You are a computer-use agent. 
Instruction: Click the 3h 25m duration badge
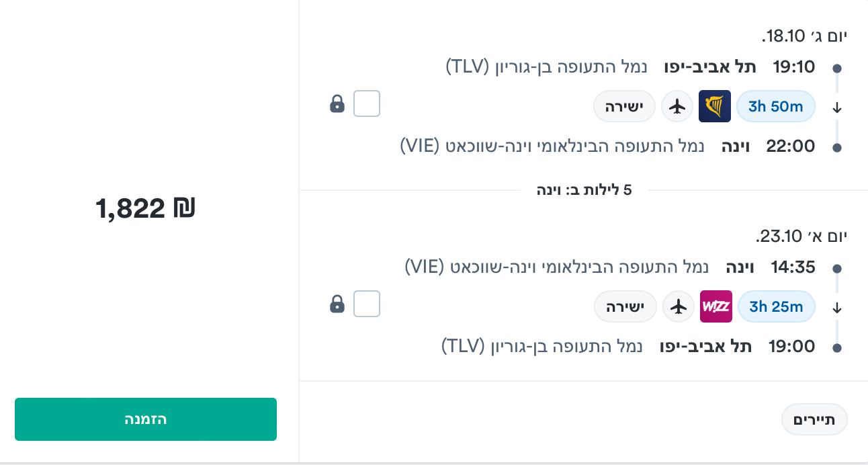[776, 306]
